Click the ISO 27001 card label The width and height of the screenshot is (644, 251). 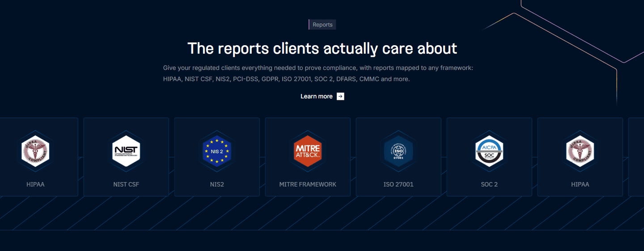click(398, 184)
